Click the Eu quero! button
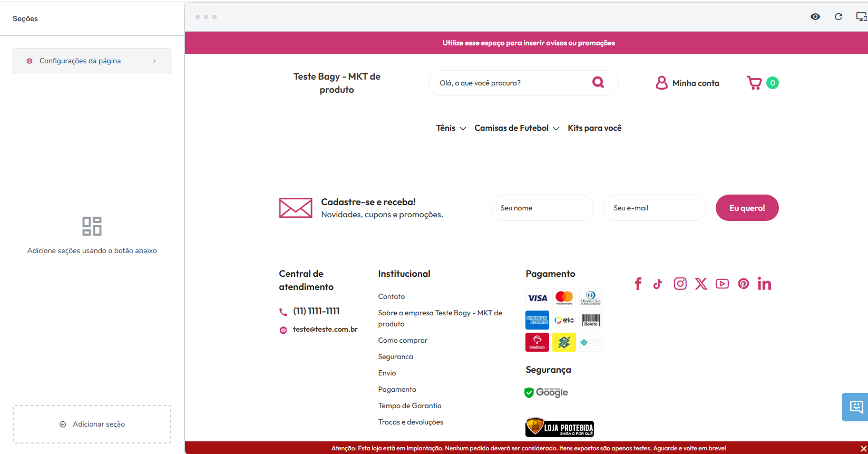This screenshot has height=454, width=868. [747, 208]
